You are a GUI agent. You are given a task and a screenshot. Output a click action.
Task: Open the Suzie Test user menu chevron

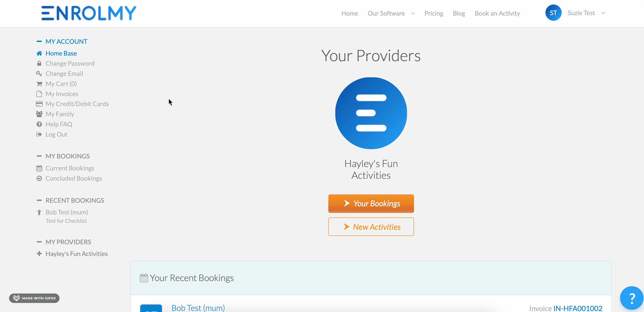[603, 13]
